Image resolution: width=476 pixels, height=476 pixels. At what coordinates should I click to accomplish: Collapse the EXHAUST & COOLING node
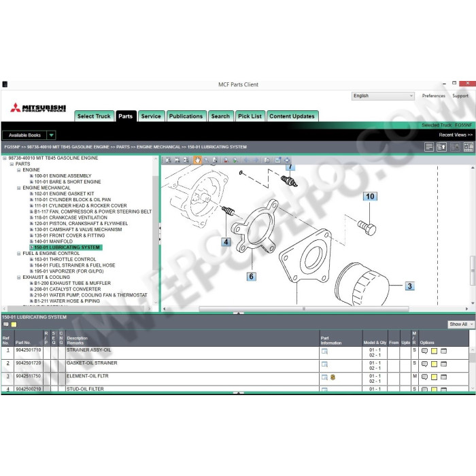[19, 277]
